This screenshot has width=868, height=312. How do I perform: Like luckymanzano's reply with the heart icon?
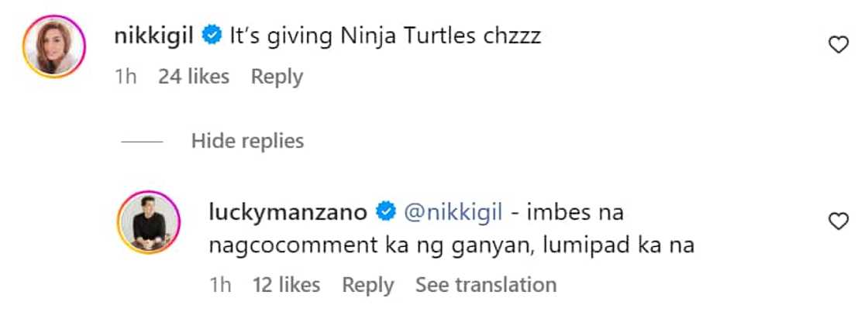[839, 222]
